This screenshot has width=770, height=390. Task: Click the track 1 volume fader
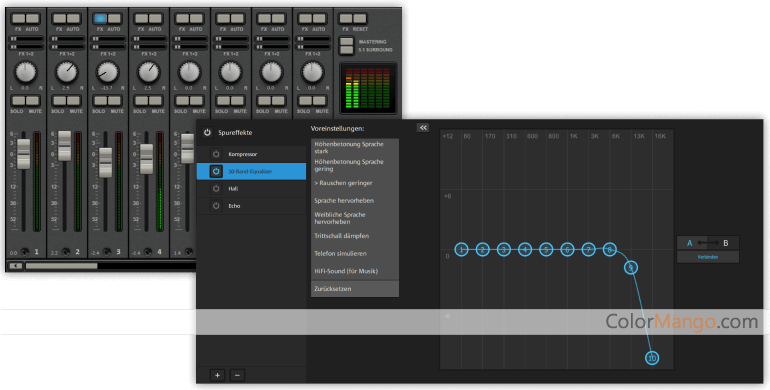click(24, 154)
